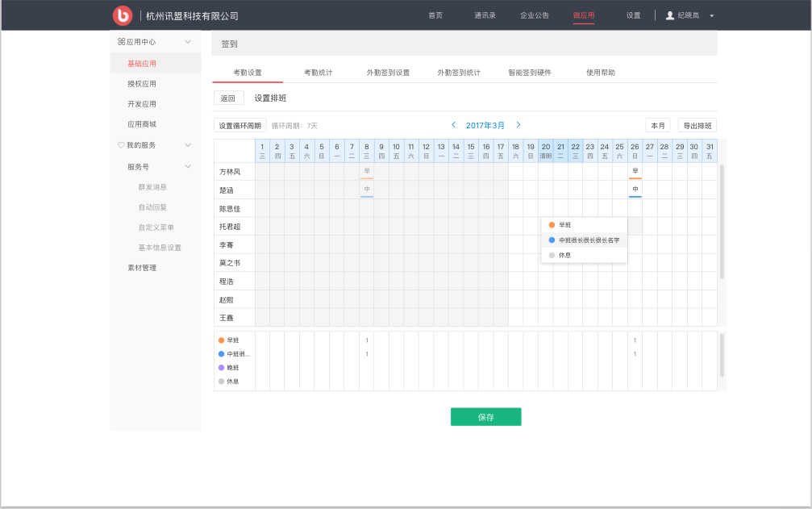Choose 早班 in the shift popup
The width and height of the screenshot is (812, 509).
coord(584,225)
